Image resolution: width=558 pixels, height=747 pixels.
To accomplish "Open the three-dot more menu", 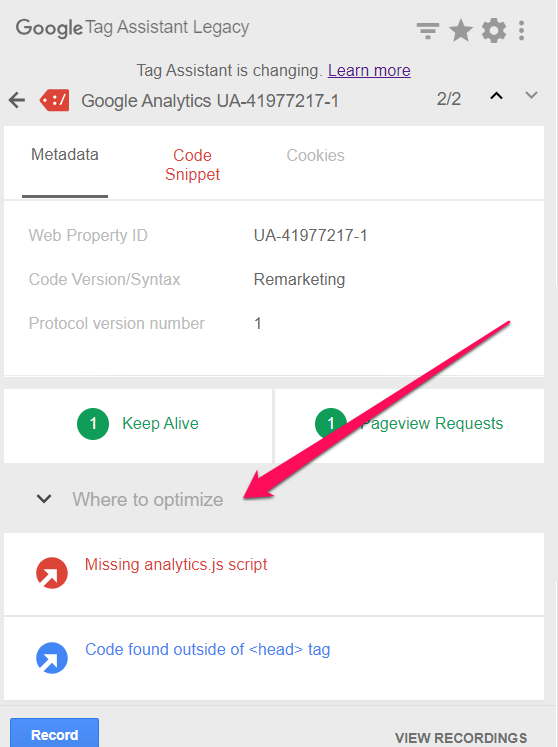I will [x=522, y=31].
